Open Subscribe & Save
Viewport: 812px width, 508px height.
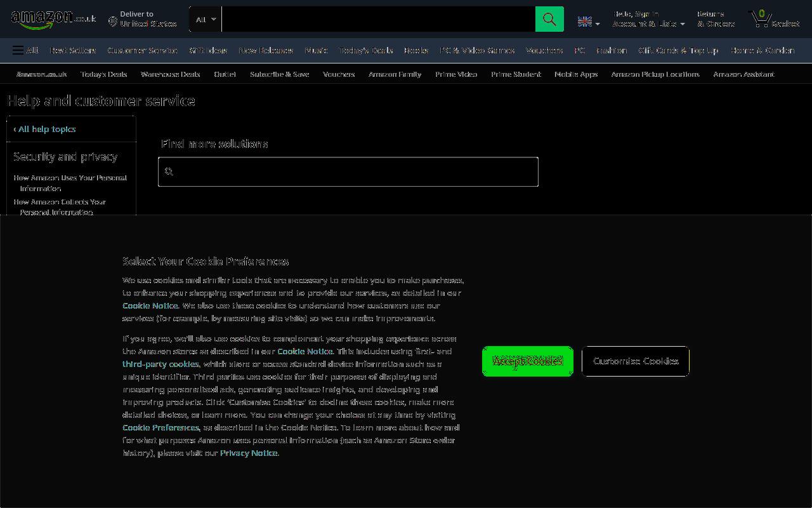point(280,74)
